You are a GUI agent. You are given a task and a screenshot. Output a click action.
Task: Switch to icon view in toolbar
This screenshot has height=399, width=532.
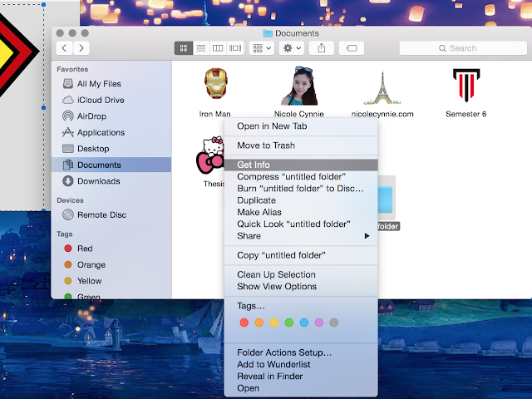coord(184,48)
